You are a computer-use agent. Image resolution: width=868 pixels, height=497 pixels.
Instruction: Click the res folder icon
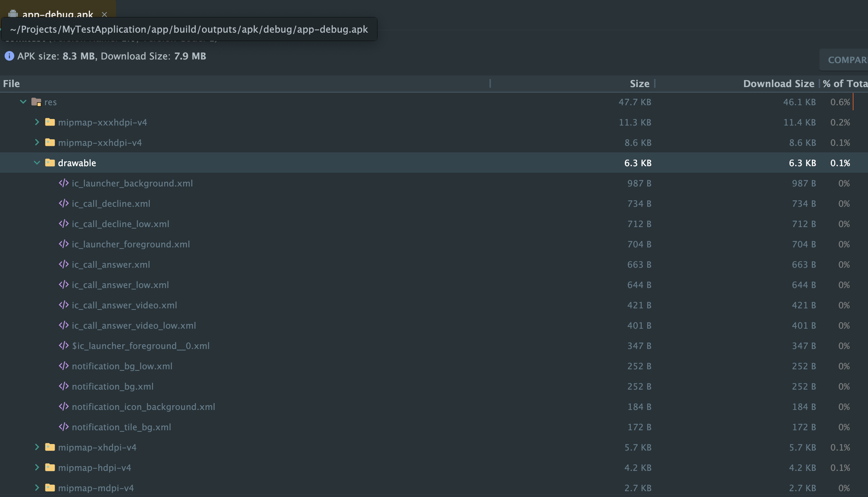click(36, 102)
